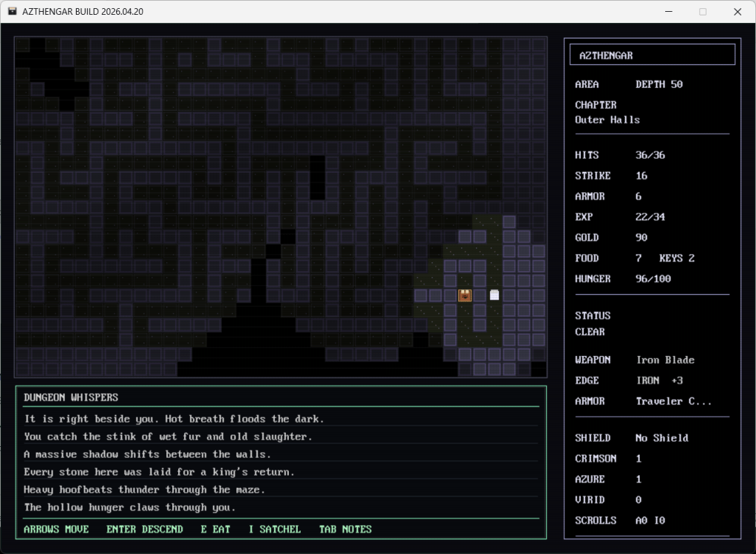Click the HUNGER 96/100 meter
The width and height of the screenshot is (756, 554).
(x=650, y=279)
